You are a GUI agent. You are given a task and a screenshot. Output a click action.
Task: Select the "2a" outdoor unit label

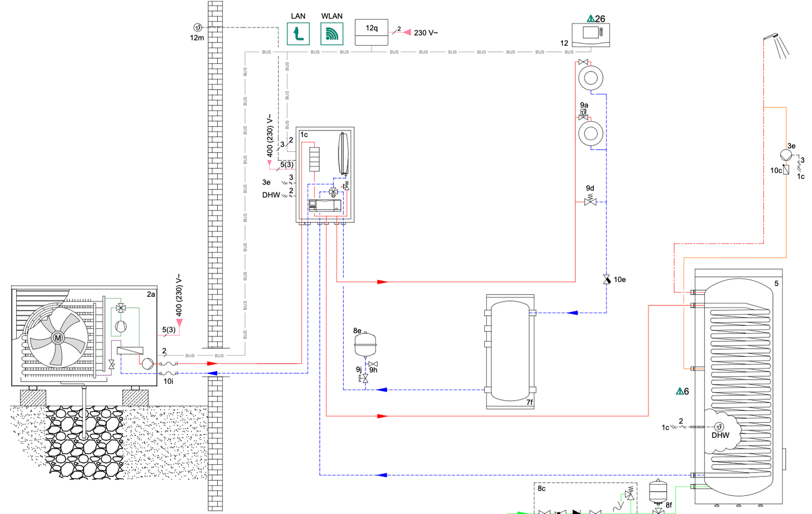coord(151,294)
